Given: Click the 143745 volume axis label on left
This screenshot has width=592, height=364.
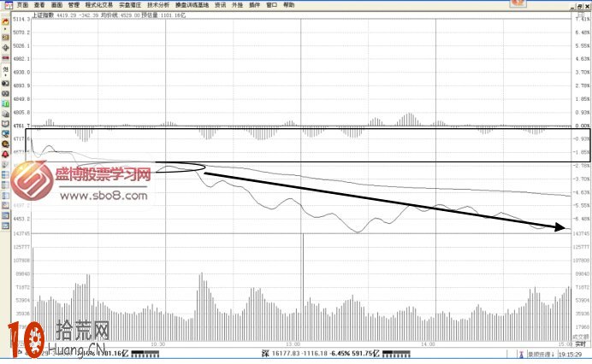Looking at the screenshot, I should coord(21,233).
